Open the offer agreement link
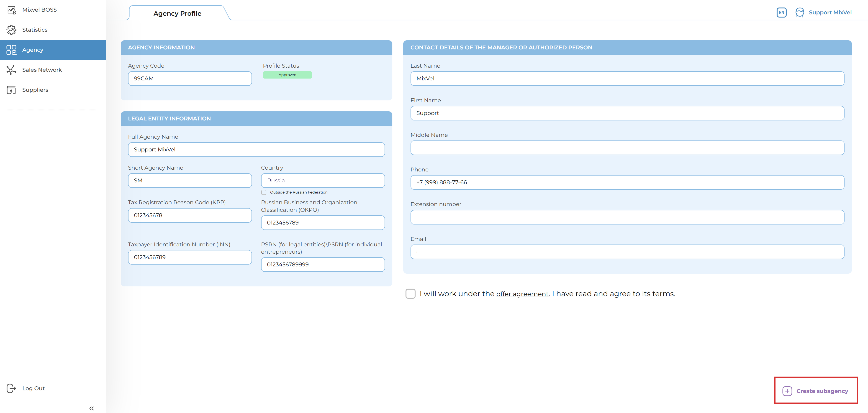 pos(522,294)
